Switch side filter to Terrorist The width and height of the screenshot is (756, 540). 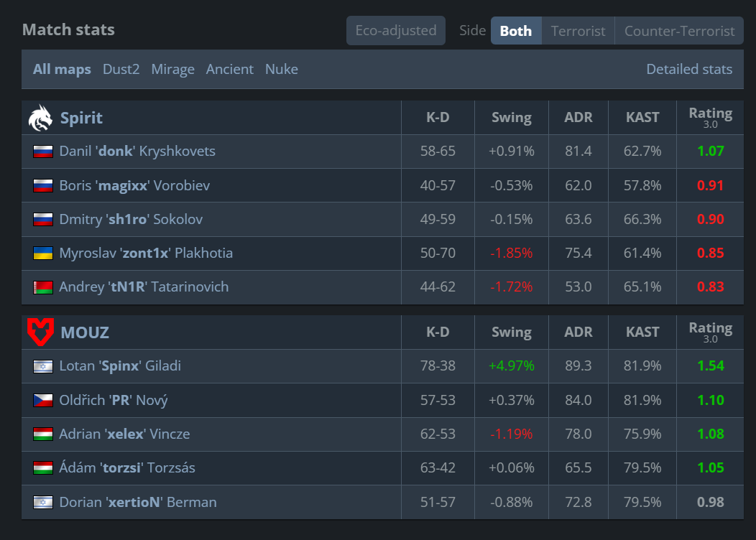pyautogui.click(x=578, y=31)
